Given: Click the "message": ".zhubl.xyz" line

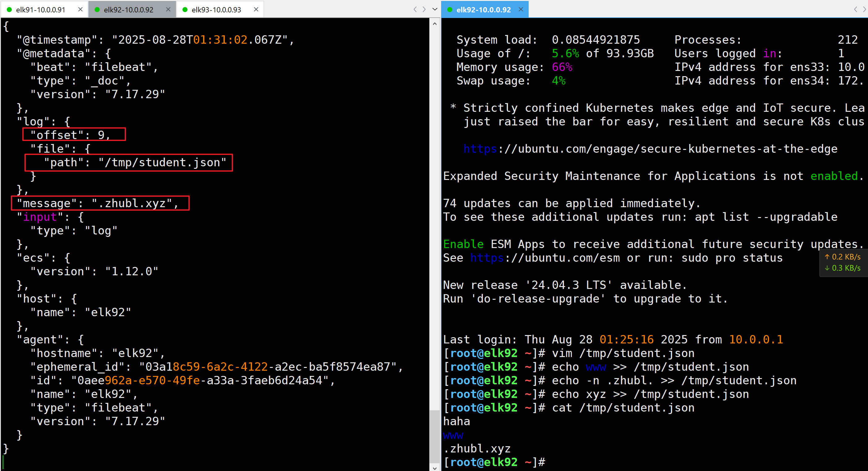Looking at the screenshot, I should tap(97, 203).
